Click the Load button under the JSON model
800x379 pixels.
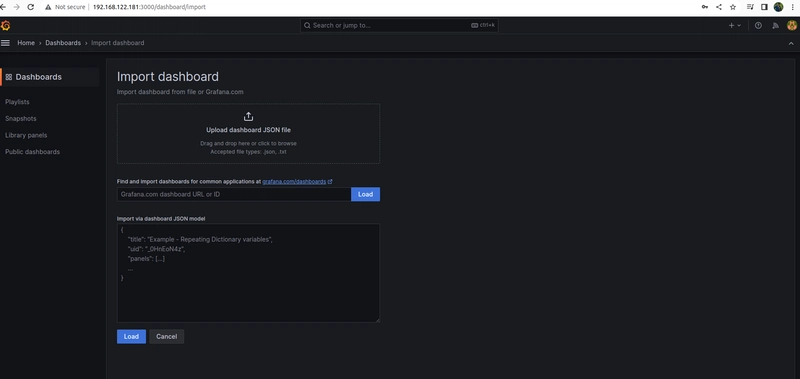[131, 337]
